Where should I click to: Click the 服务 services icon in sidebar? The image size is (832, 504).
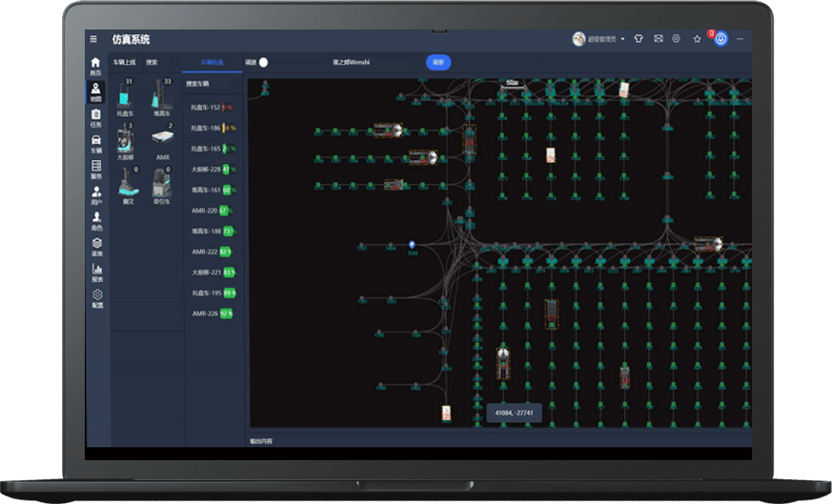point(95,169)
